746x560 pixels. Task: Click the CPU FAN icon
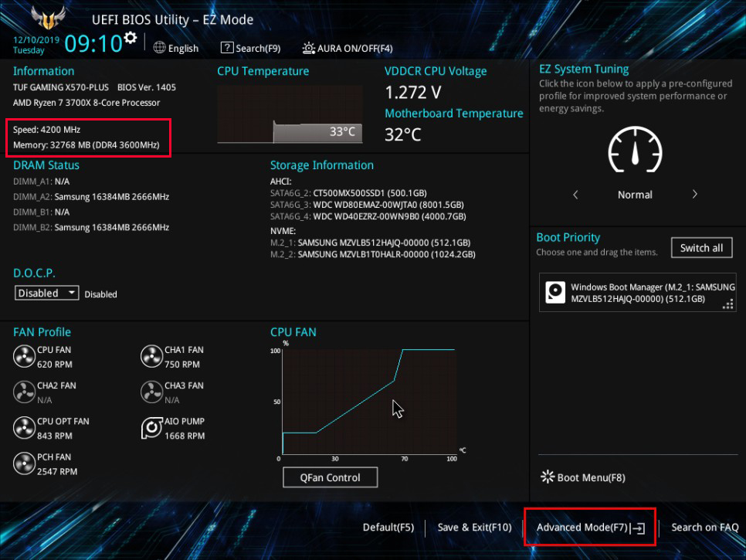(x=24, y=356)
